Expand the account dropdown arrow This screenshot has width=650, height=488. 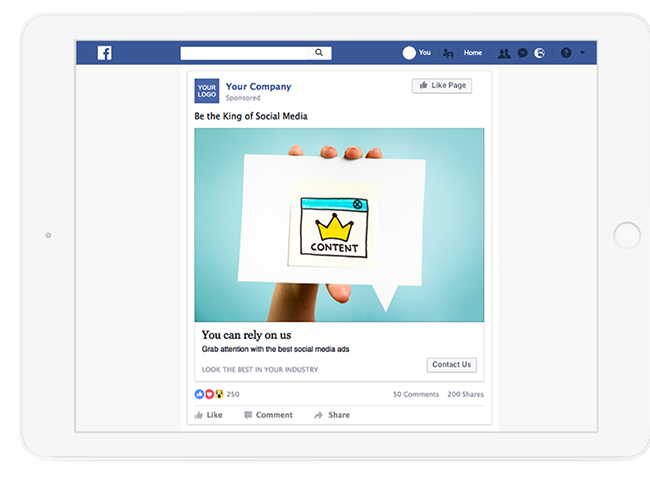coord(582,53)
